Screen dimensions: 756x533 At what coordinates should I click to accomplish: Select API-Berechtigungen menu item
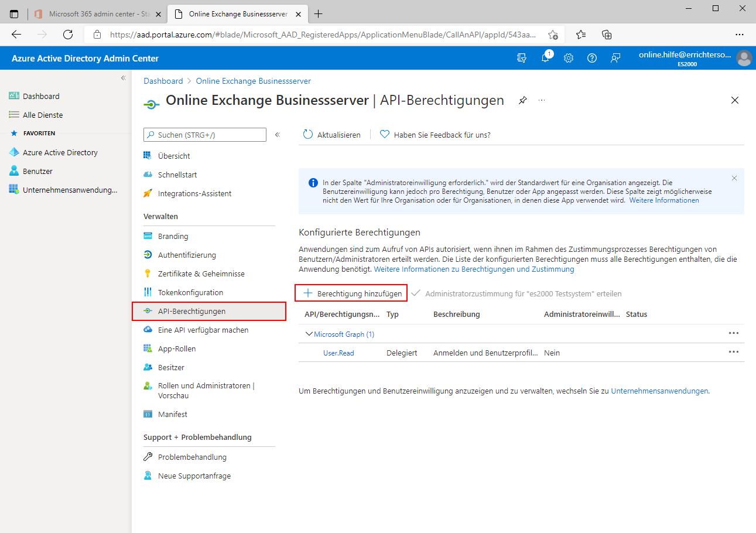coord(209,311)
